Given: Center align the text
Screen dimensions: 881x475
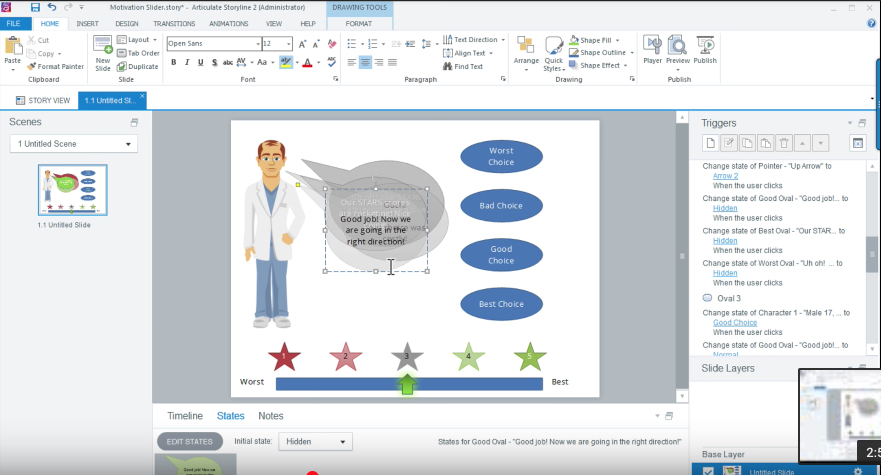Looking at the screenshot, I should point(365,62).
